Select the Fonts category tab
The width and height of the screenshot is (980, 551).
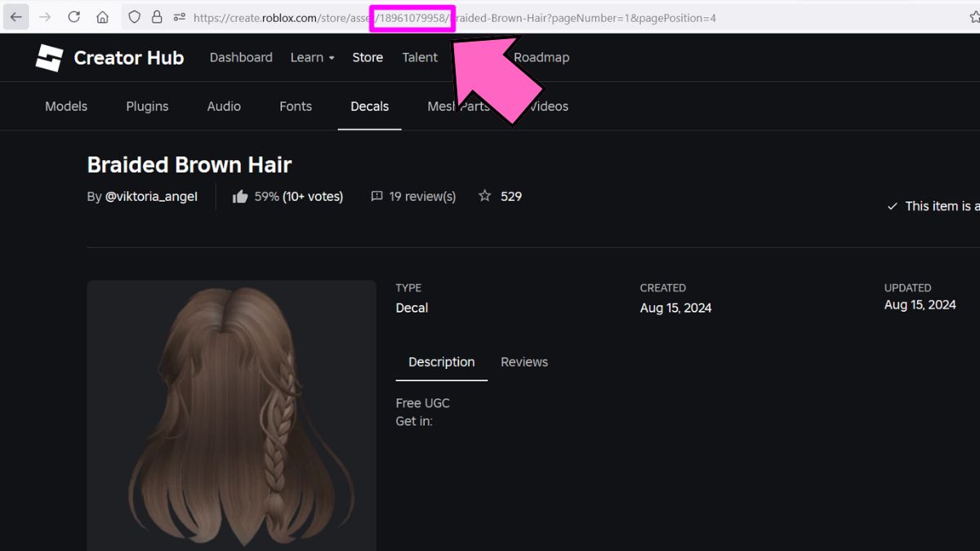point(296,106)
